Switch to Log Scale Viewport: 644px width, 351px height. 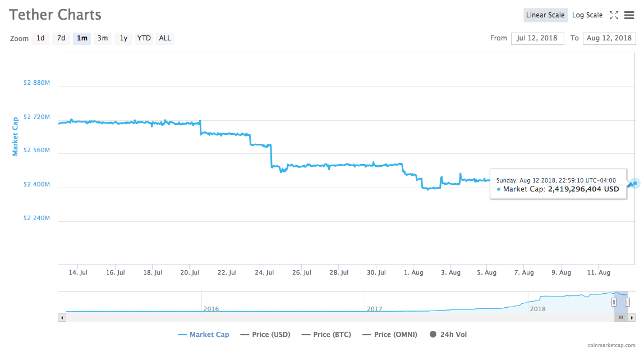(587, 15)
